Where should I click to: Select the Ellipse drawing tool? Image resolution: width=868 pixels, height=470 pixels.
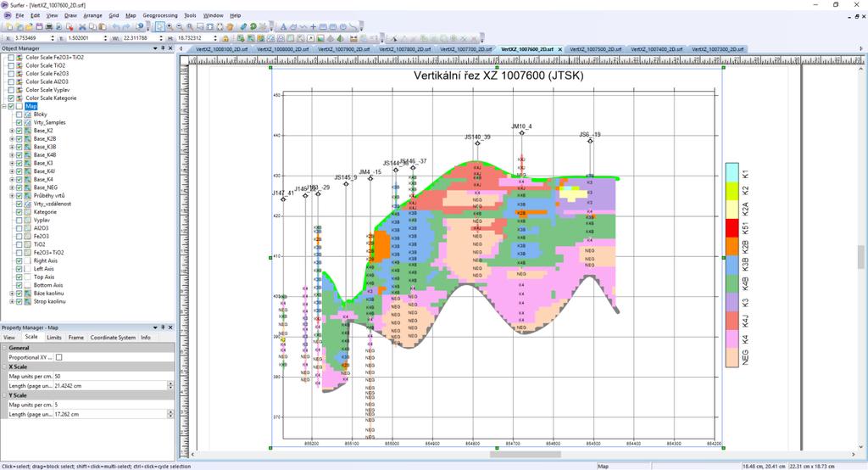(x=342, y=26)
